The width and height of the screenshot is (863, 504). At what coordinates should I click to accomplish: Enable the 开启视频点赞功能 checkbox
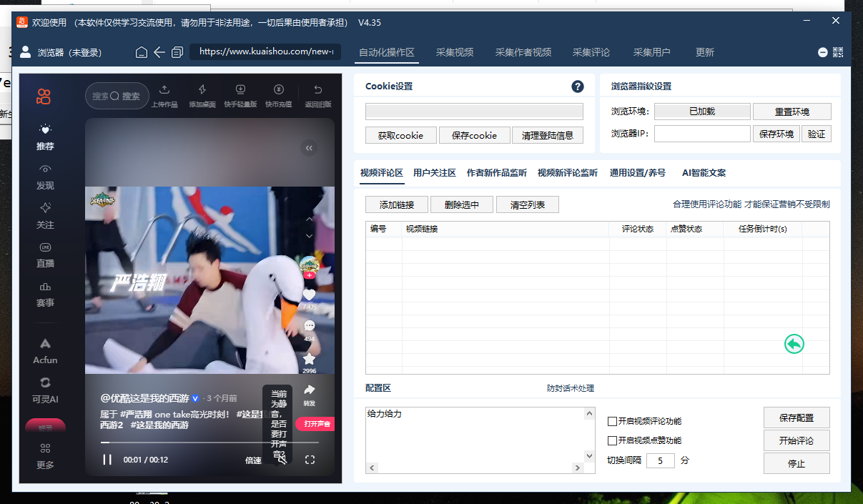(x=612, y=440)
